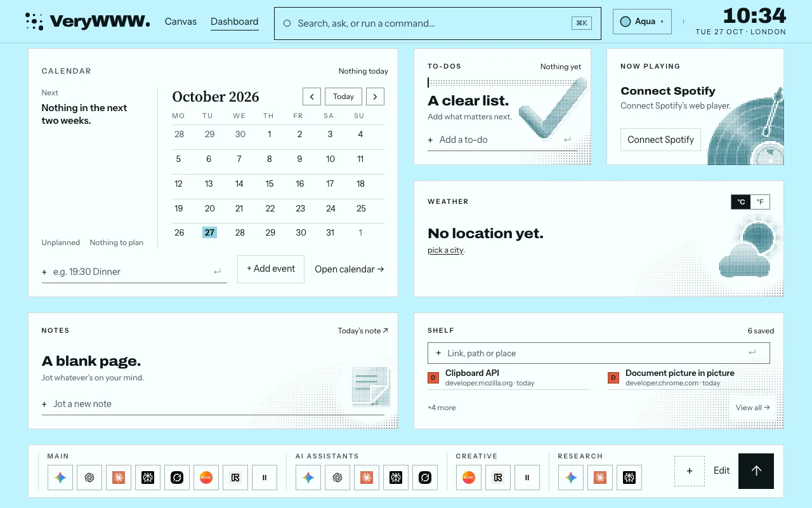This screenshot has height=508, width=812.
Task: Open calendar link
Action: pos(350,269)
